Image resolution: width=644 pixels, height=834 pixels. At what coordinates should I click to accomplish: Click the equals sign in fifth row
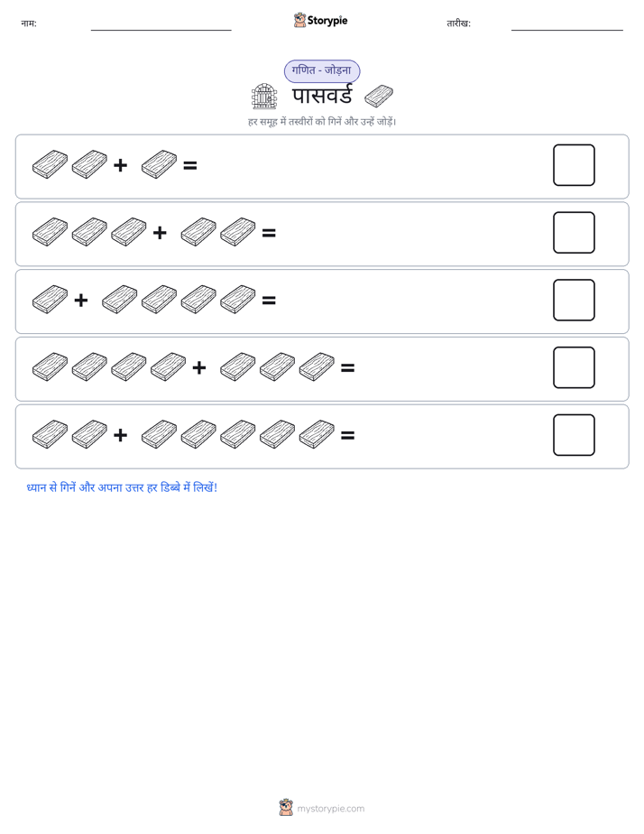pyautogui.click(x=347, y=436)
